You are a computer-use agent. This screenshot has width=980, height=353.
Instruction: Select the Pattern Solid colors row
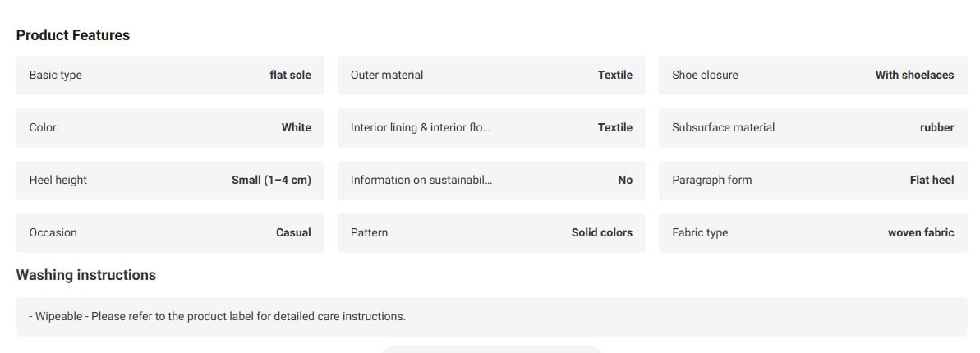coord(491,232)
